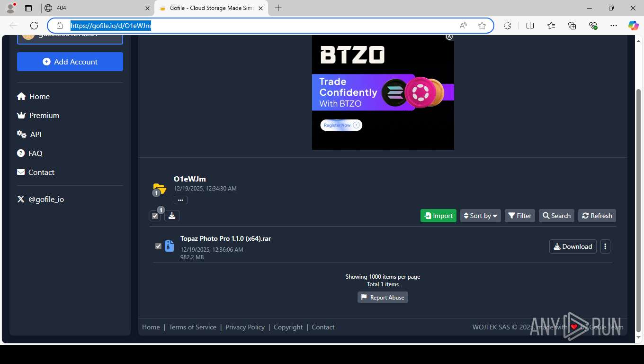The width and height of the screenshot is (644, 364).
Task: Activate Read aloud icon in address bar
Action: (463, 26)
